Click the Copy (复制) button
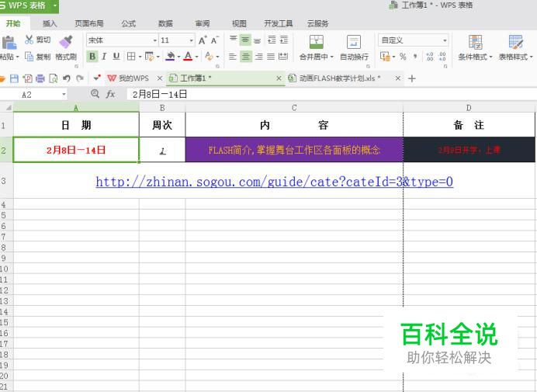Viewport: 537px width, 392px height. click(x=38, y=57)
